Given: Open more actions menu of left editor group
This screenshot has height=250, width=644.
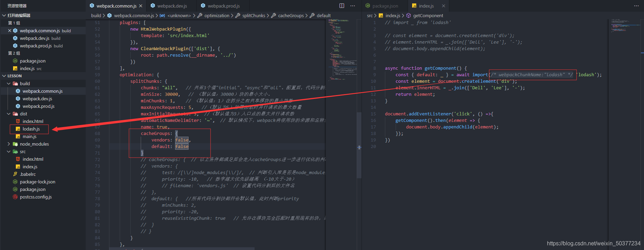Looking at the screenshot, I should click(x=353, y=6).
